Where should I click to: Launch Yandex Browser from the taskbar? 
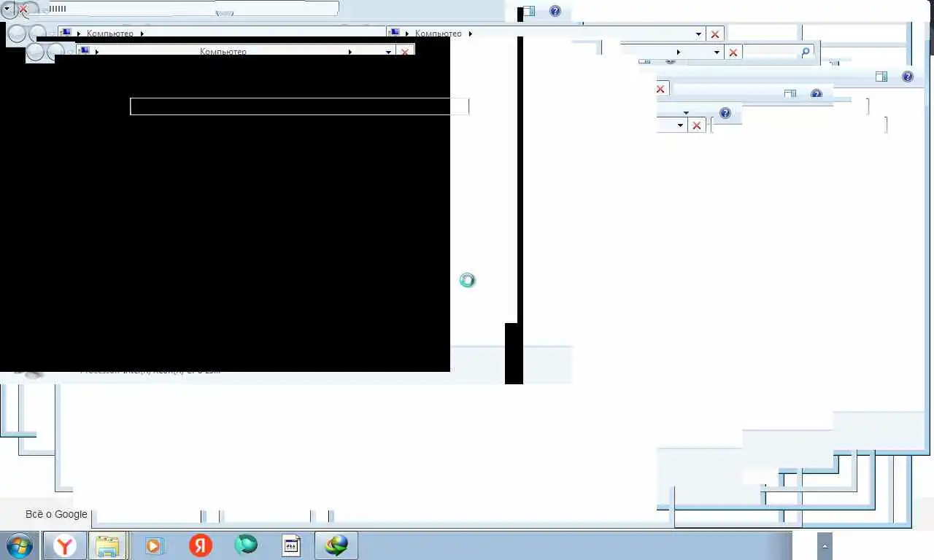pos(65,545)
